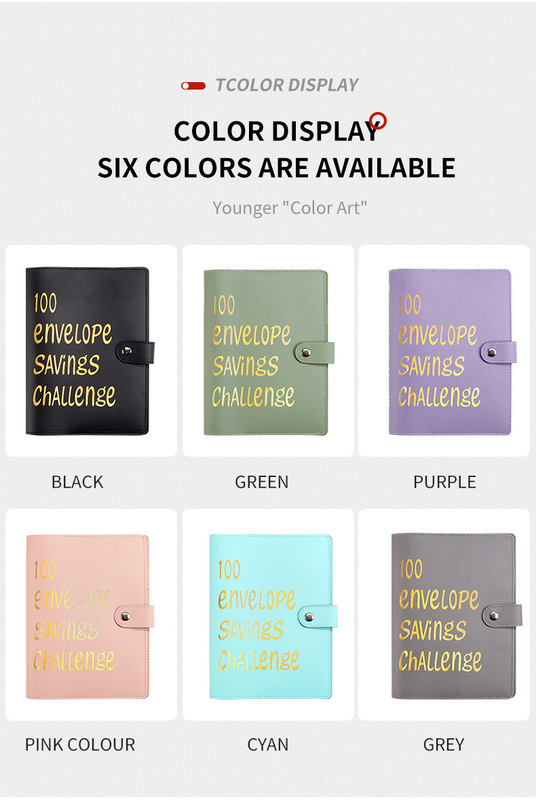Click the black savings challenge binder
The image size is (536, 800).
point(90,351)
